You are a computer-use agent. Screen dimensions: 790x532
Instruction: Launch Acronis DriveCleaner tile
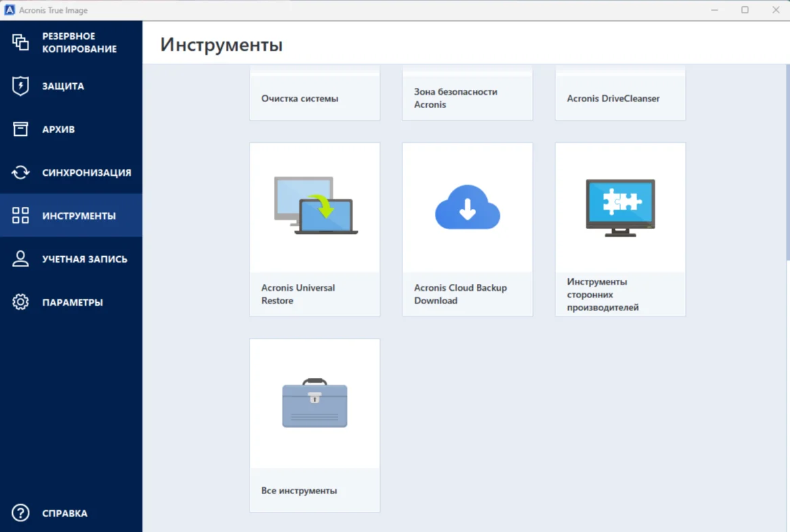[620, 99]
